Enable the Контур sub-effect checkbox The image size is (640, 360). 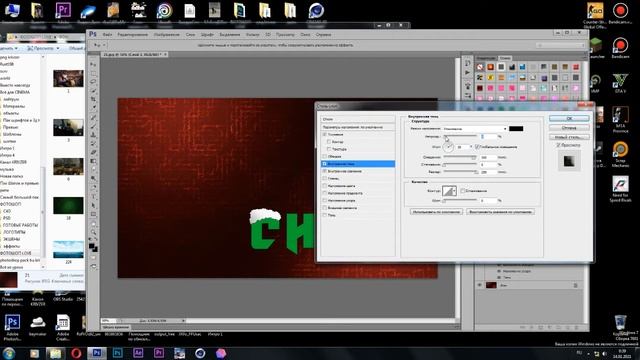(329, 142)
